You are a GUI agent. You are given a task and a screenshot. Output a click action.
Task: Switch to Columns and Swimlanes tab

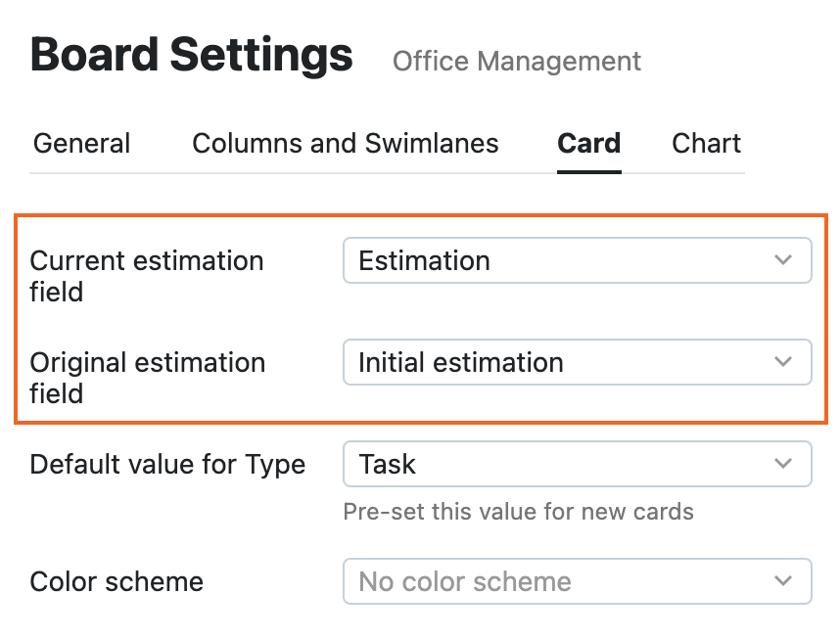[345, 144]
